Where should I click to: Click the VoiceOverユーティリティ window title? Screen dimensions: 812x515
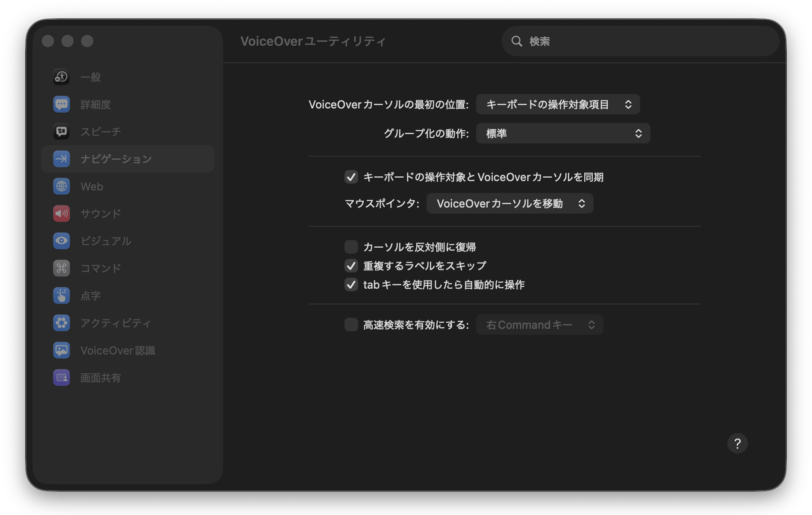313,41
